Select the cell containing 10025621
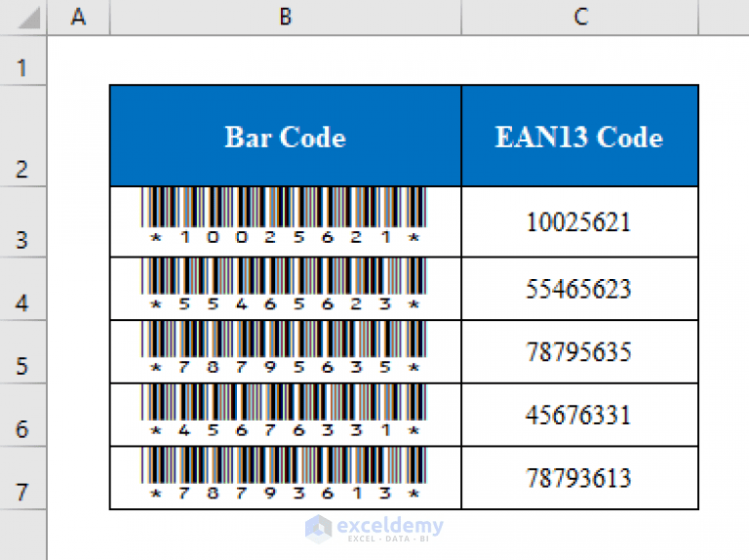The image size is (749, 560). (x=580, y=222)
